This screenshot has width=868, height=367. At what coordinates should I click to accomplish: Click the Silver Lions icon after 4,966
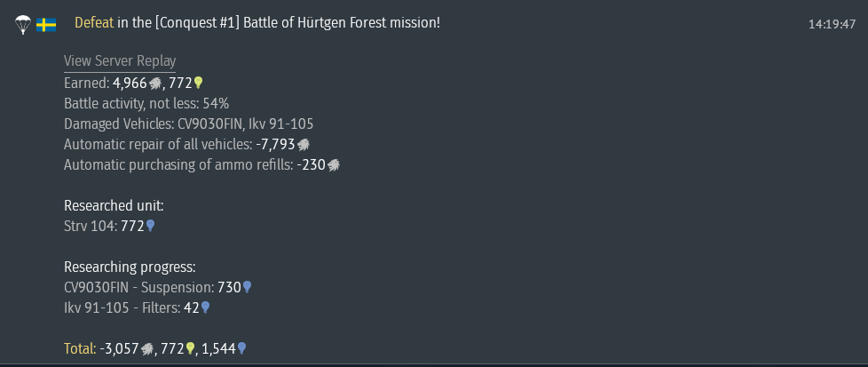[155, 84]
